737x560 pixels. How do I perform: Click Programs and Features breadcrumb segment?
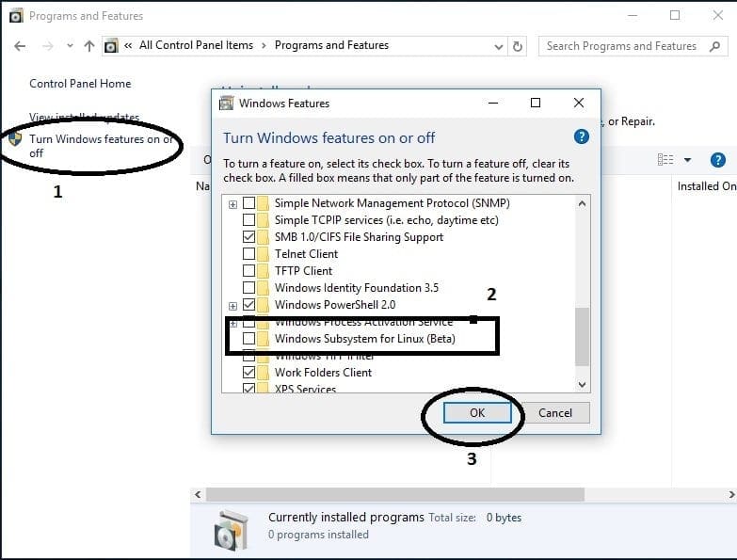coord(331,45)
